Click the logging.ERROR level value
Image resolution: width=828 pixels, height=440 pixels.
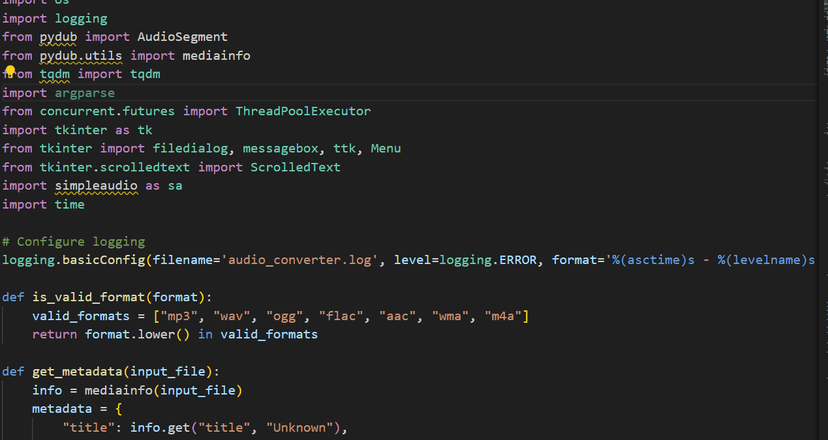[x=487, y=260]
